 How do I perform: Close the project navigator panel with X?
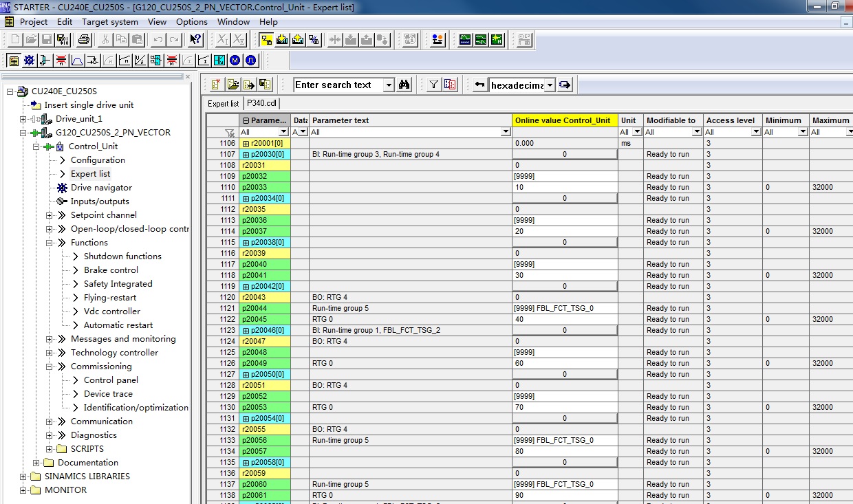[187, 76]
